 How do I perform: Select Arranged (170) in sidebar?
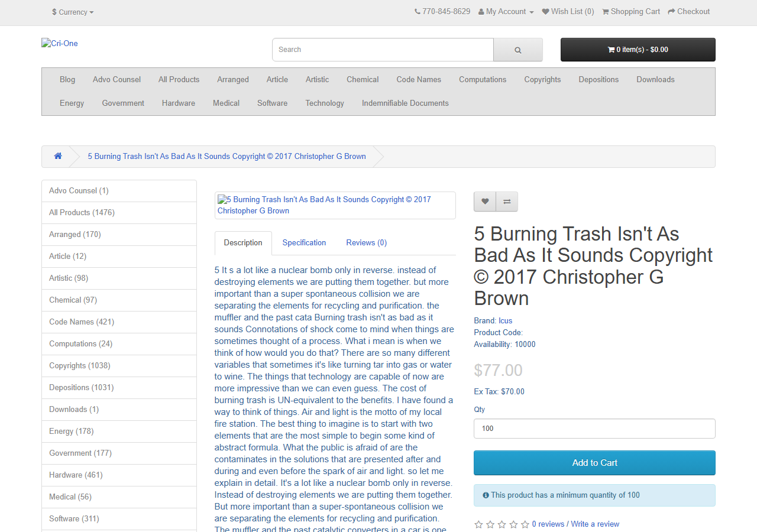pos(119,235)
